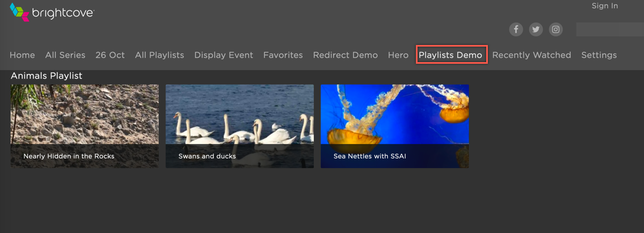Viewport: 644px width, 233px height.
Task: Select the Playlists Demo menu item
Action: point(450,55)
